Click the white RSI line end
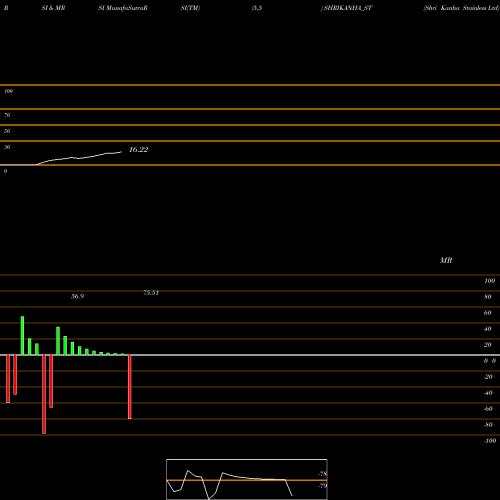Image resolution: width=500 pixels, height=500 pixels. pos(120,152)
